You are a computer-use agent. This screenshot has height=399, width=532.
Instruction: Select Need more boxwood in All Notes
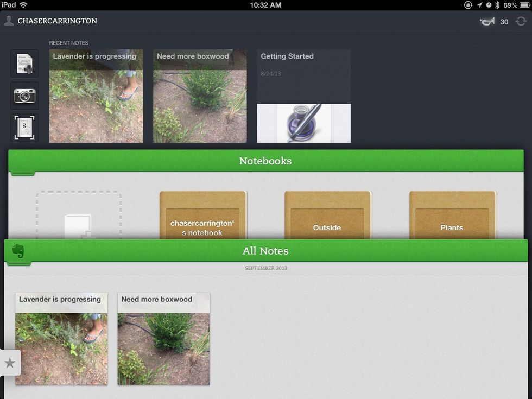pos(163,339)
